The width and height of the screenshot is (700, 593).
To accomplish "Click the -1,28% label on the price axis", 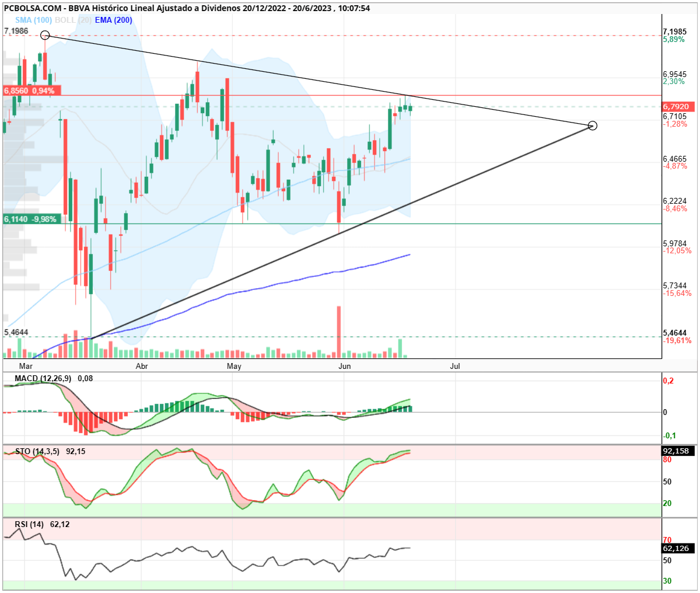I will click(x=675, y=124).
